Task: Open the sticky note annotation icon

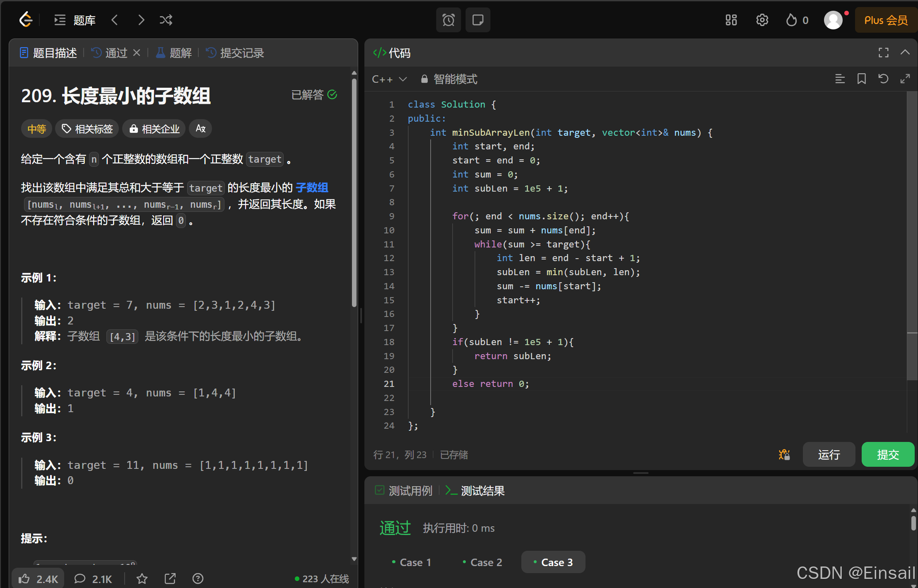Action: (x=477, y=19)
